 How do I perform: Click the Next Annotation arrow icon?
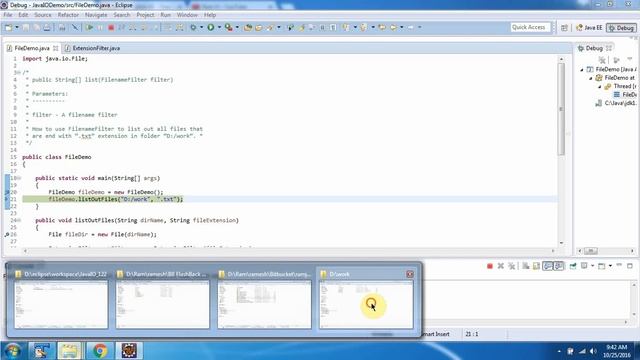point(346,27)
